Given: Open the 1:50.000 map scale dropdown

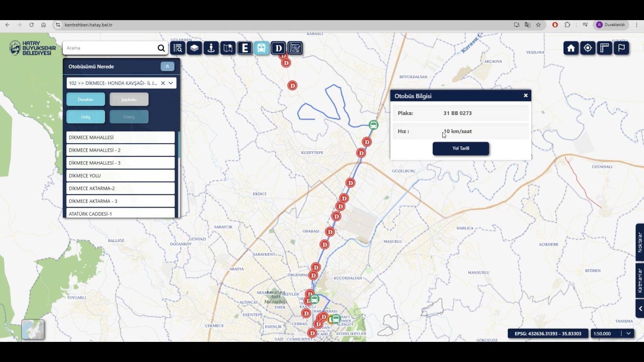Looking at the screenshot, I should coord(628,333).
